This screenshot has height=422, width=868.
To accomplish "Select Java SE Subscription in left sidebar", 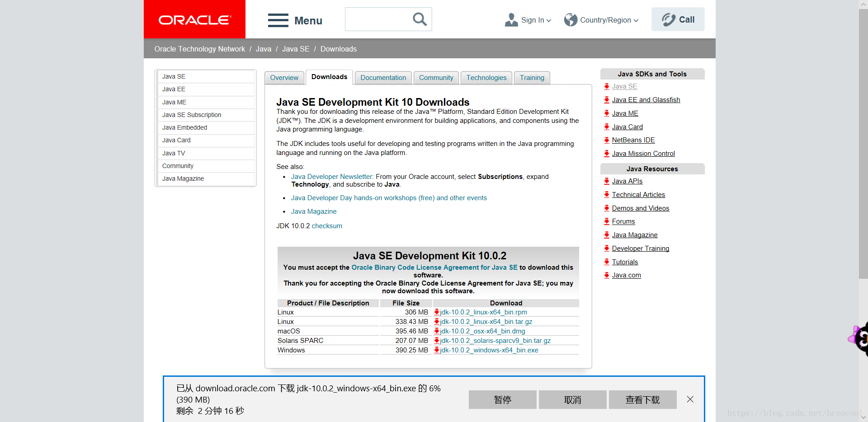I will [x=206, y=115].
